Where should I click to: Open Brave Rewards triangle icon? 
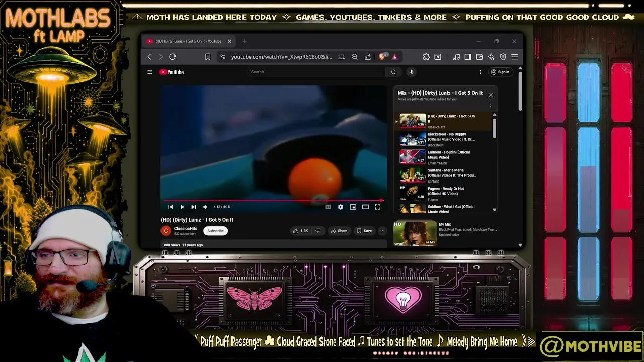pyautogui.click(x=394, y=57)
